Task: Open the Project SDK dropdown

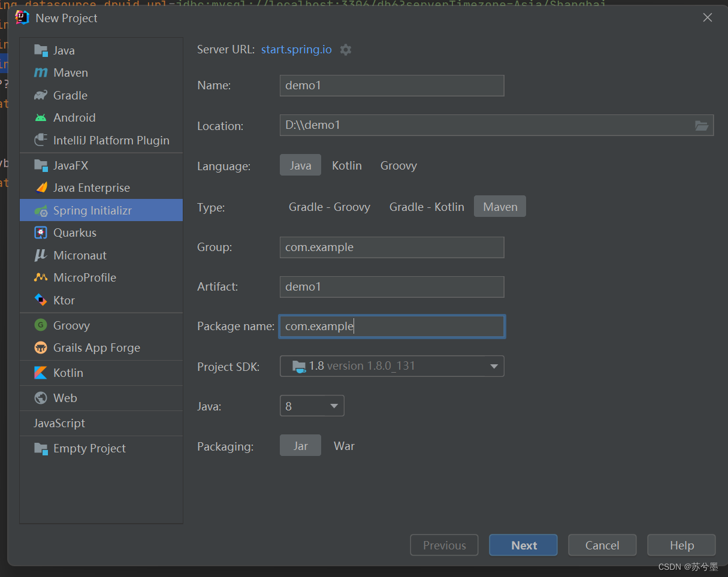Action: 392,366
